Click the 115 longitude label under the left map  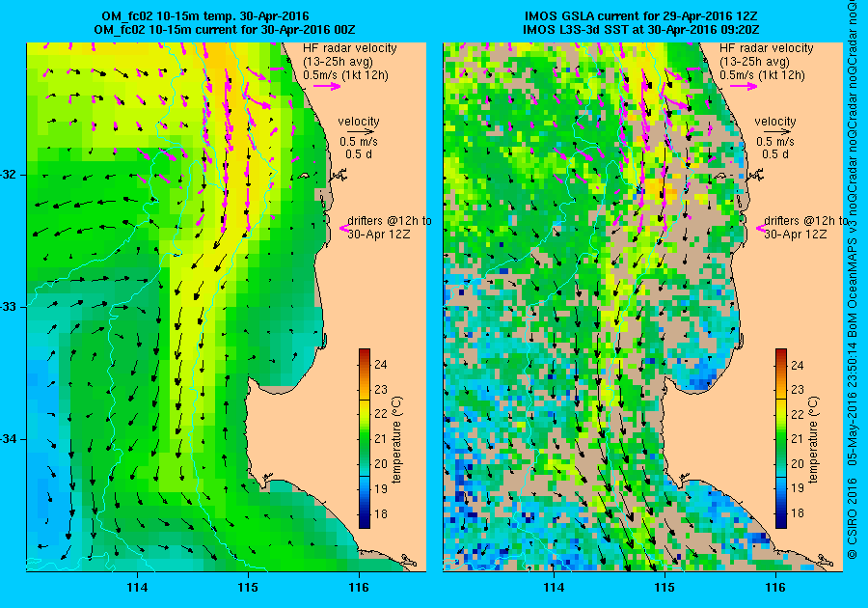pos(248,588)
